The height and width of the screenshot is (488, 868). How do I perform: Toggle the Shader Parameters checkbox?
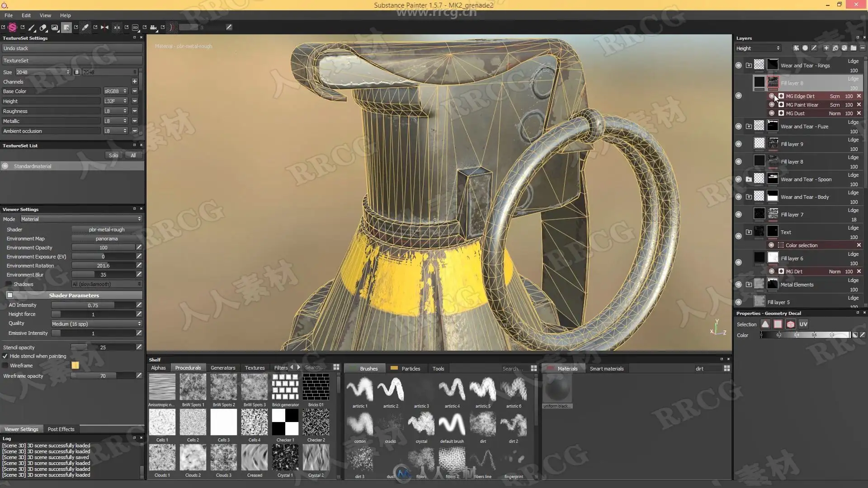coord(9,296)
